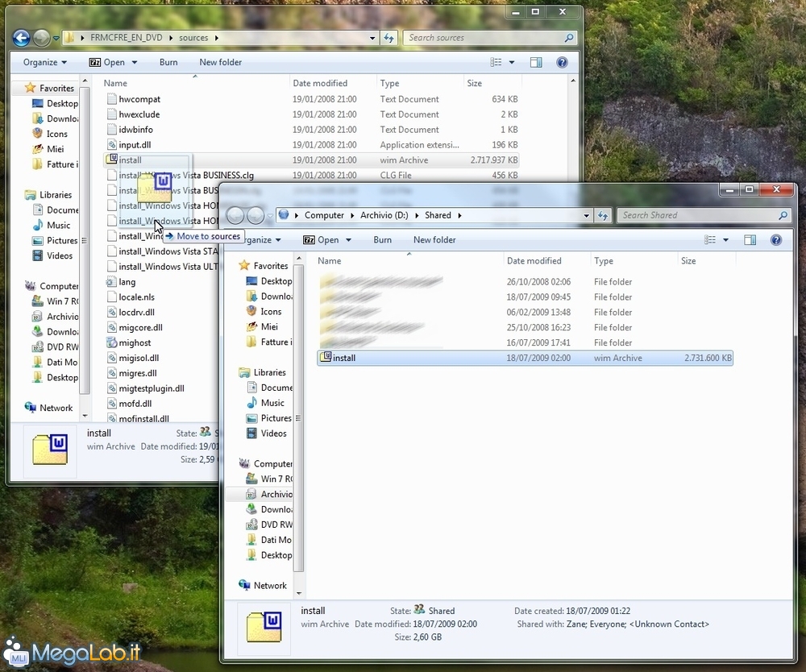Open recent pages dropdown in sources window

[56, 38]
